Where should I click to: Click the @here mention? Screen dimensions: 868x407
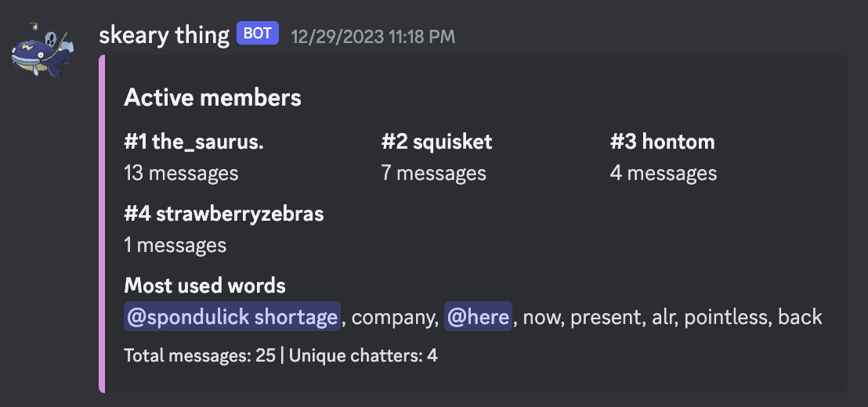pyautogui.click(x=478, y=317)
